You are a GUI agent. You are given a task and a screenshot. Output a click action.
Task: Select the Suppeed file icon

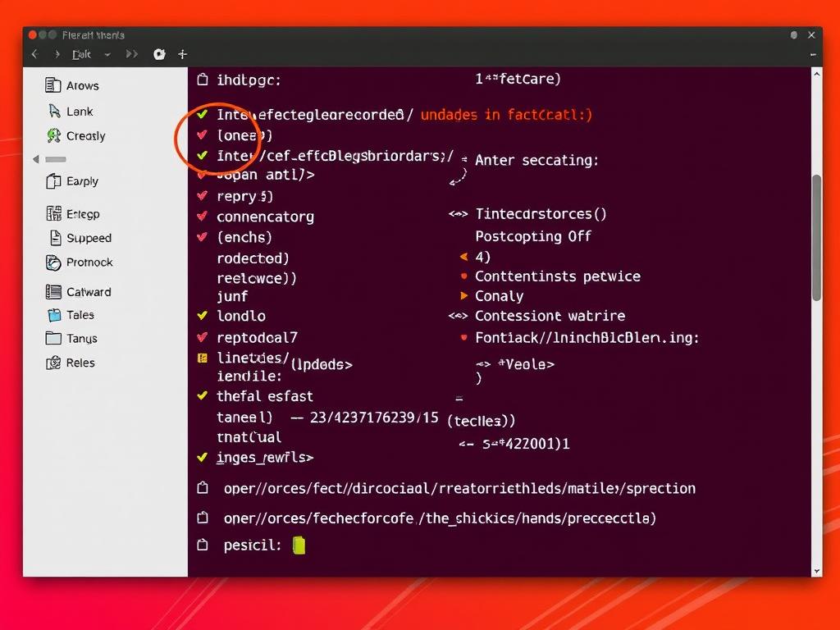click(x=55, y=238)
